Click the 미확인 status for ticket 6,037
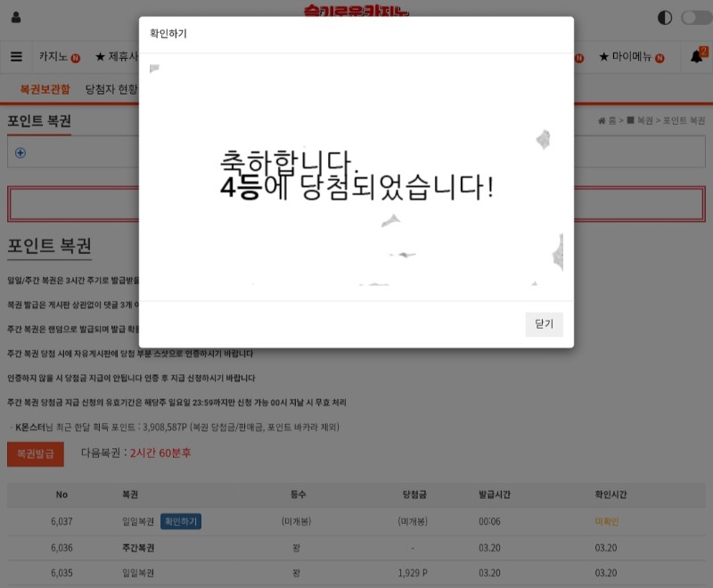Viewport: 713px width, 588px height. tap(606, 522)
